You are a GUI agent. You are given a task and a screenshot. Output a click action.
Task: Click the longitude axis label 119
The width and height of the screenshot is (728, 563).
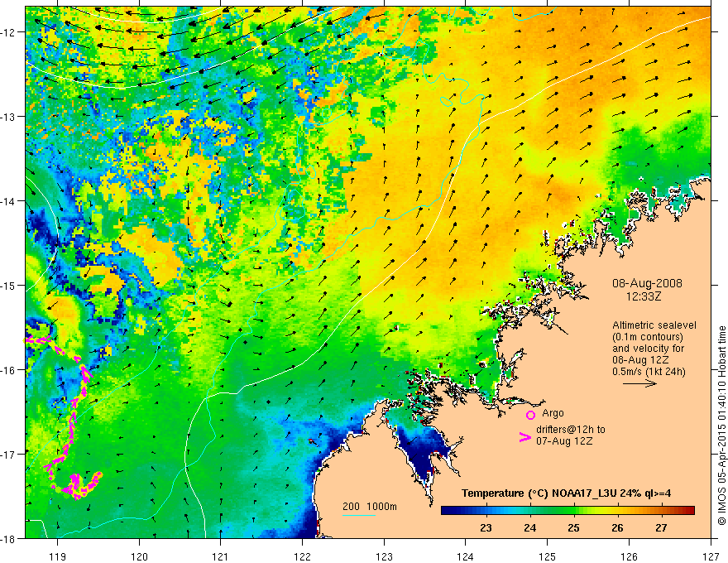point(58,556)
